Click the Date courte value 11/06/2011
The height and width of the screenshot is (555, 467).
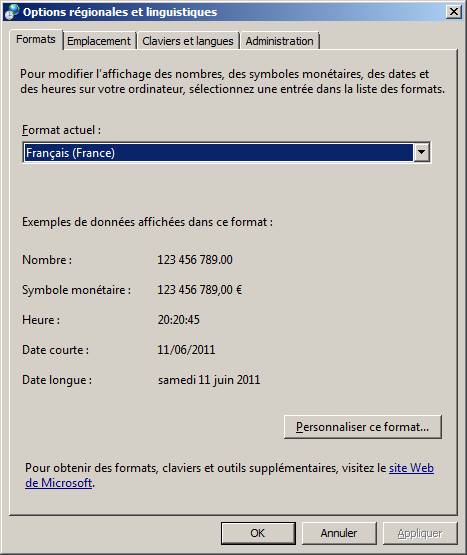(186, 350)
